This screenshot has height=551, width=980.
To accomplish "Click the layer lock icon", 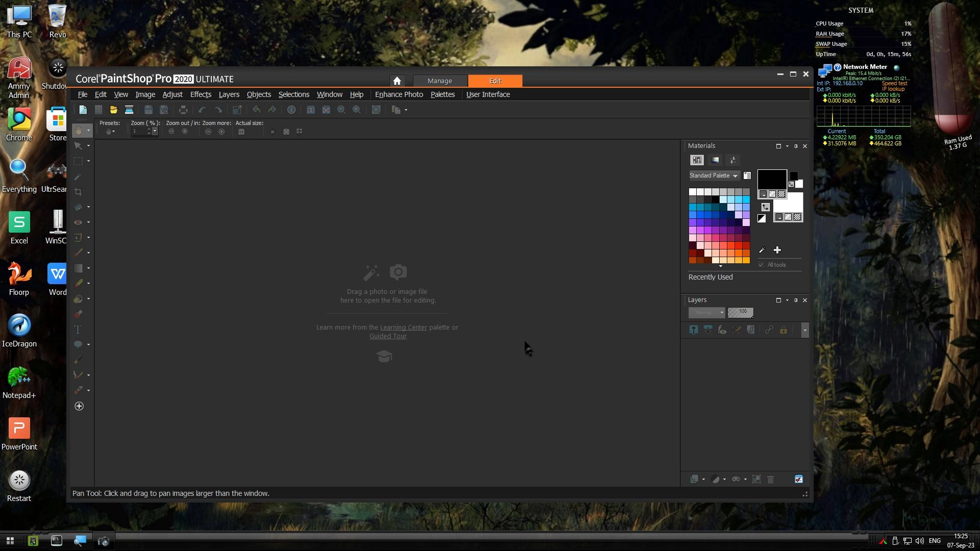I will 783,330.
